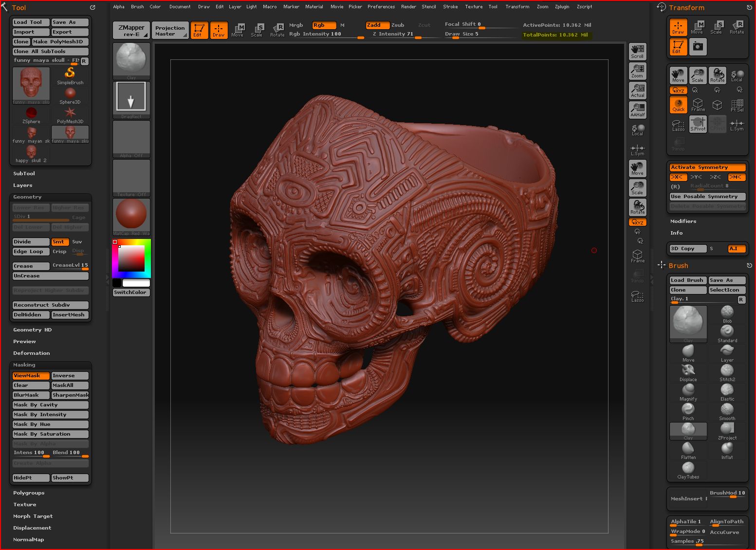Select the Flatten brush

coord(688,450)
